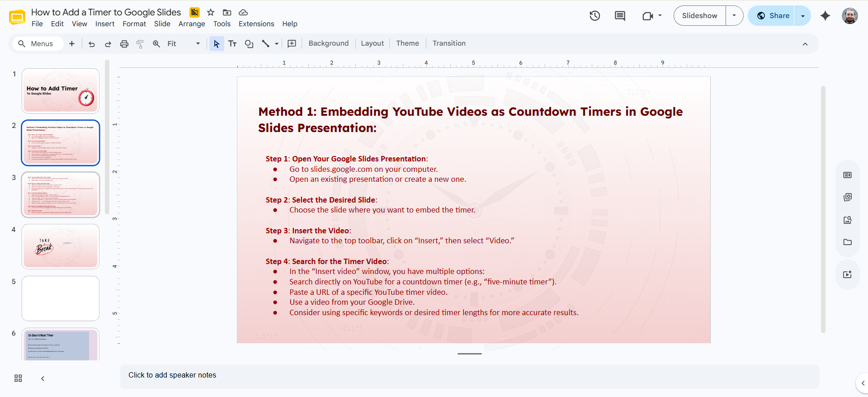This screenshot has height=397, width=868.
Task: Open the Format menu
Action: point(134,24)
